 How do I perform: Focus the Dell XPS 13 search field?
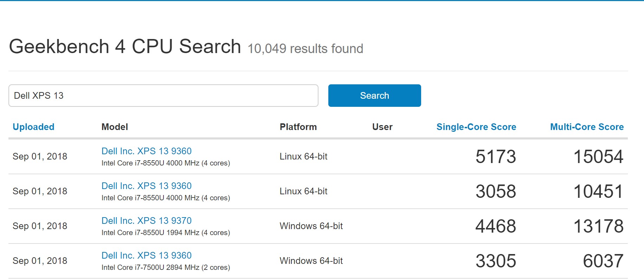click(163, 96)
